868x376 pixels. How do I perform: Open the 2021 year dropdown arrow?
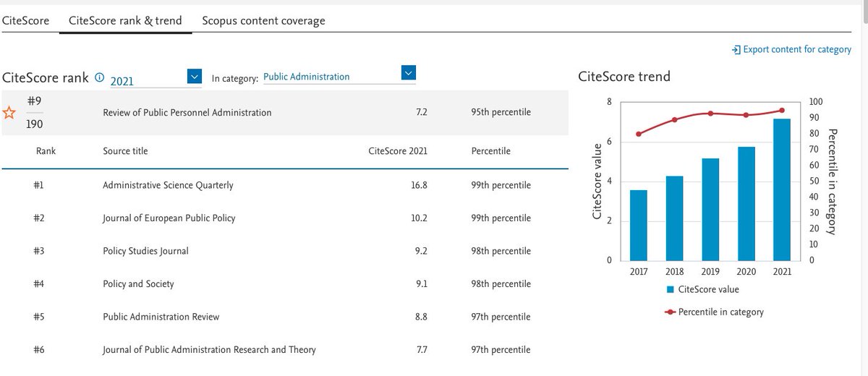point(194,76)
